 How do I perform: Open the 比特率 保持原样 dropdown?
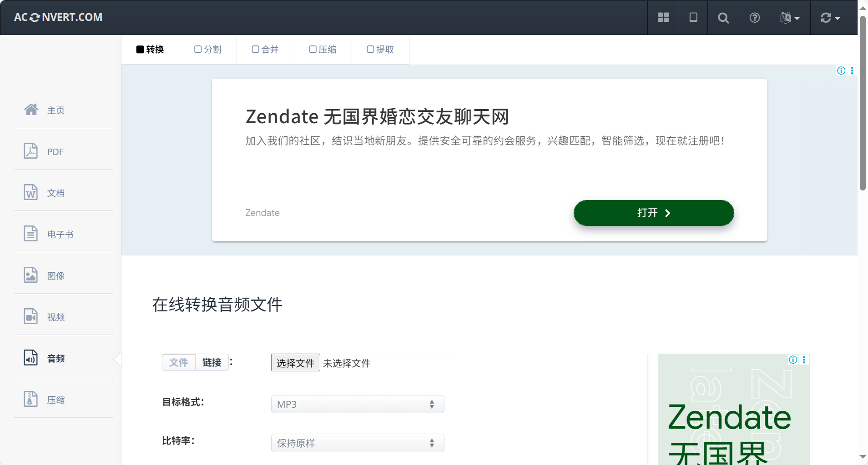[358, 443]
